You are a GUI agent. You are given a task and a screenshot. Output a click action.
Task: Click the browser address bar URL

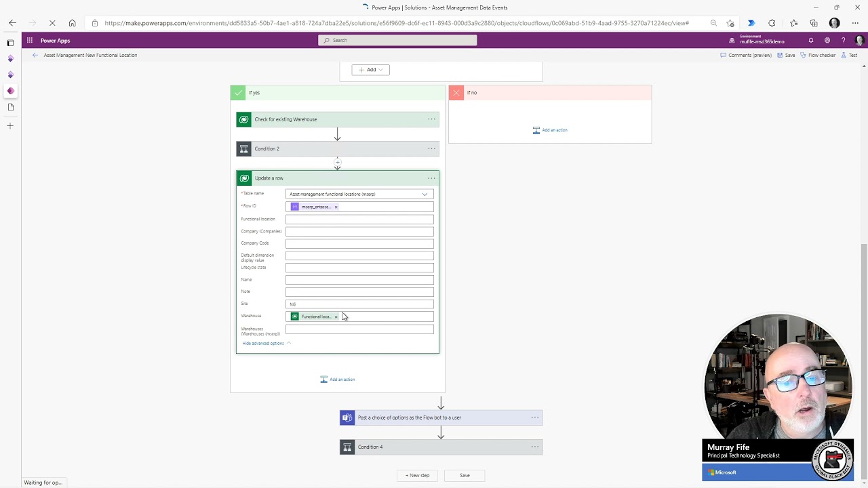coord(397,23)
